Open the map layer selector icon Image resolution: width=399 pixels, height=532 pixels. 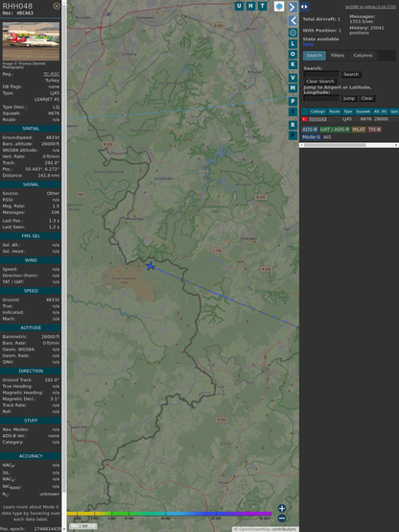tap(279, 7)
